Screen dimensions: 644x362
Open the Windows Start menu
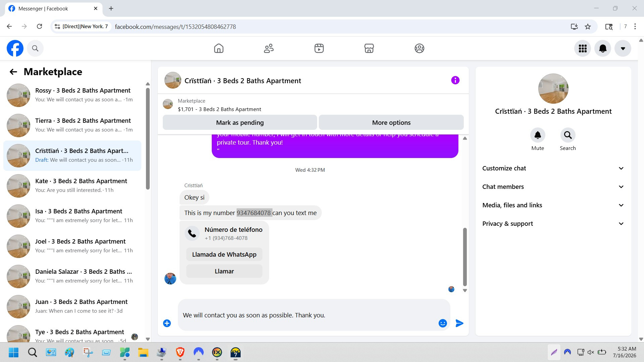(x=13, y=352)
